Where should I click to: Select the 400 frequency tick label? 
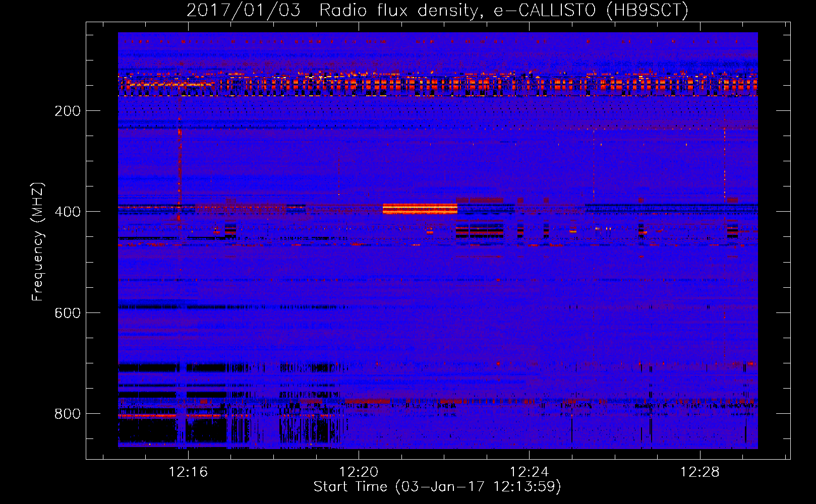coord(68,212)
